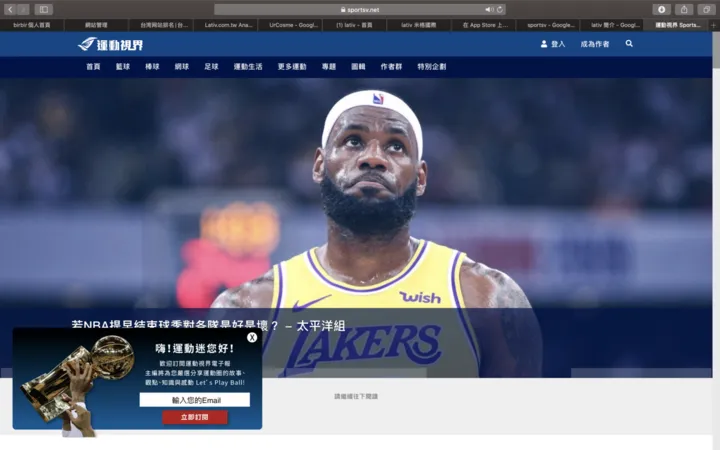Image resolution: width=720 pixels, height=450 pixels.
Task: Open the 籃球 navigation menu
Action: tap(123, 67)
